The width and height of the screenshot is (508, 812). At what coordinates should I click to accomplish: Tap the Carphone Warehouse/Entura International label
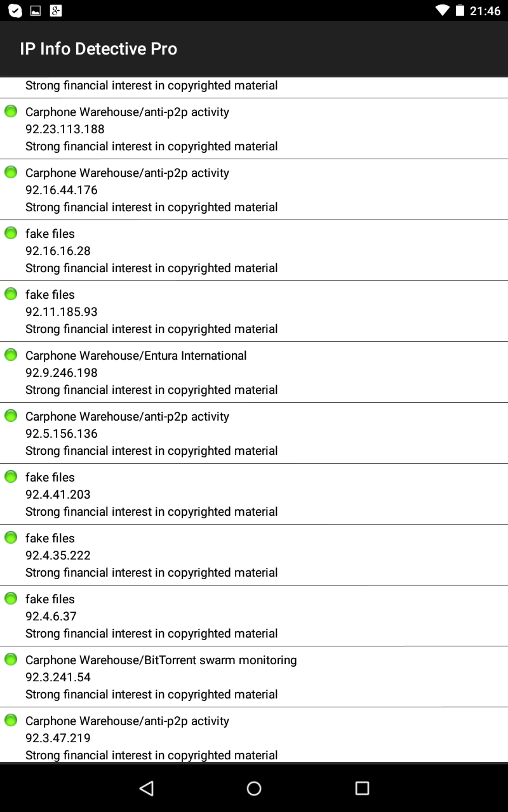136,355
